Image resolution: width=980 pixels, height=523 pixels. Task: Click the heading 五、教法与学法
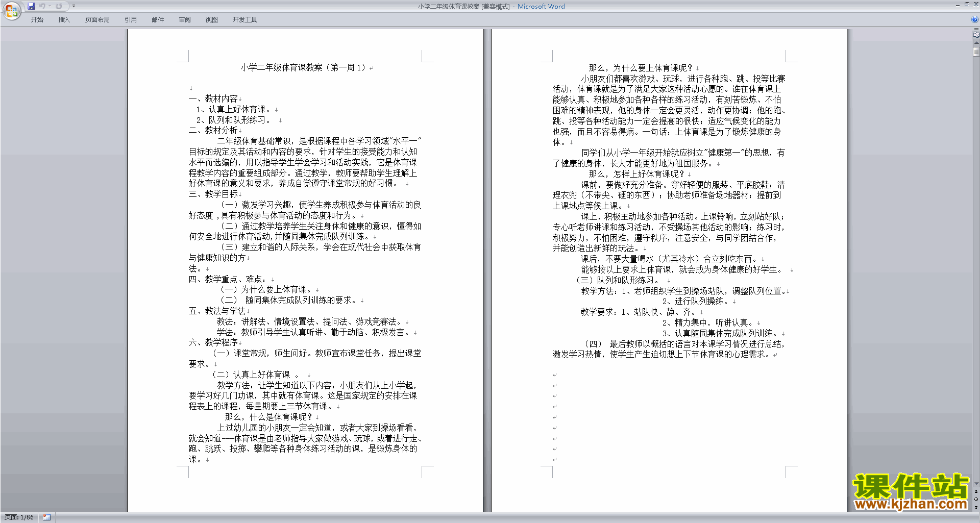(x=217, y=311)
